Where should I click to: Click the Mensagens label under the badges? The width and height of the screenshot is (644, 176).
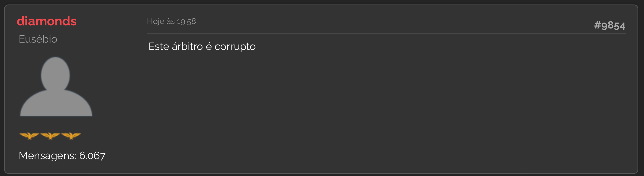47,156
